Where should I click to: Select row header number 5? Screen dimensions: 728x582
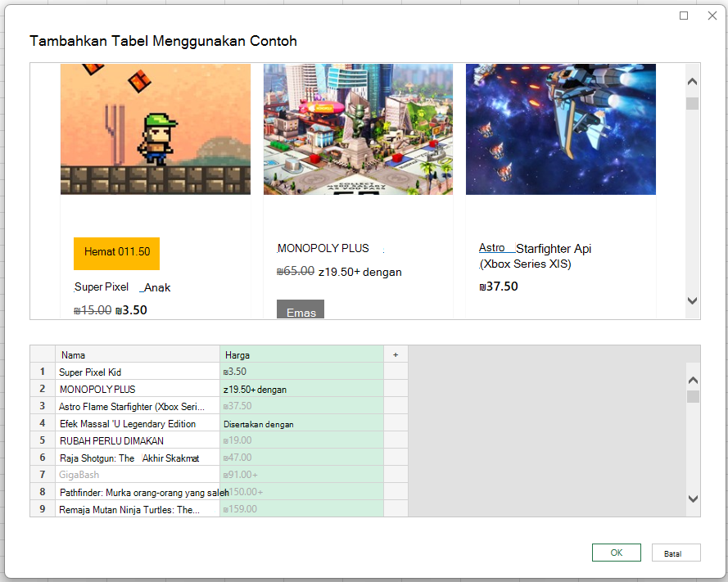[x=43, y=440]
